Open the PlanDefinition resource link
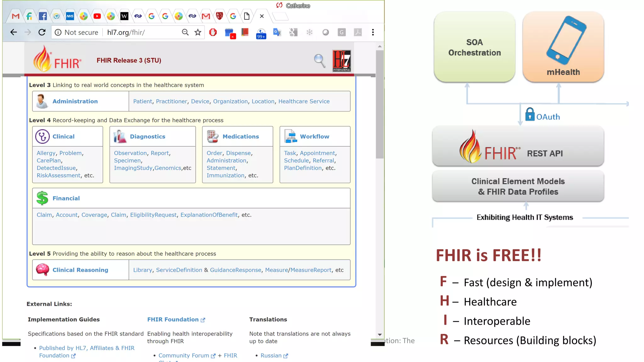Image resolution: width=644 pixels, height=362 pixels. pyautogui.click(x=303, y=168)
